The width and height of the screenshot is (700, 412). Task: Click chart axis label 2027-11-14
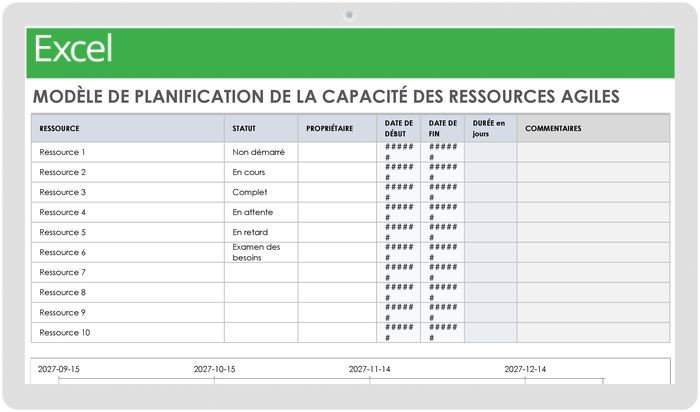[370, 369]
